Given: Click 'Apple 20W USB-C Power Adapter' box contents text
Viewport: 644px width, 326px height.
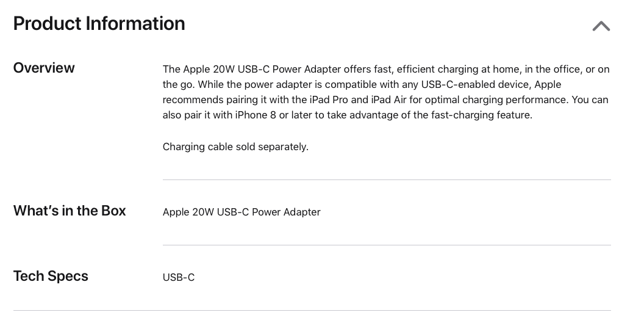Looking at the screenshot, I should pyautogui.click(x=241, y=212).
